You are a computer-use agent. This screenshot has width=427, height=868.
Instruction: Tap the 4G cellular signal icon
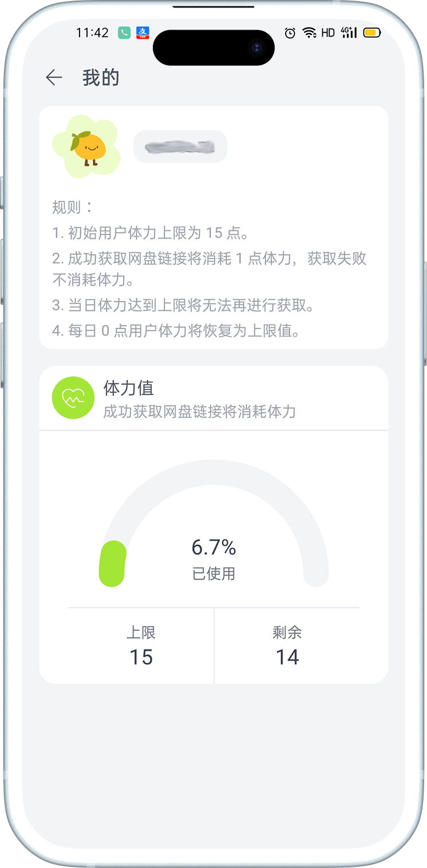click(349, 33)
